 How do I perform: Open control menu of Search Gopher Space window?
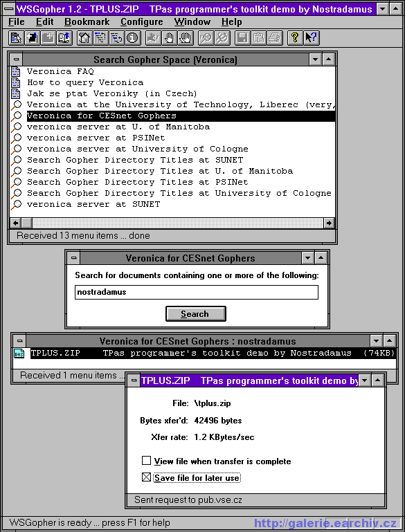tap(17, 59)
